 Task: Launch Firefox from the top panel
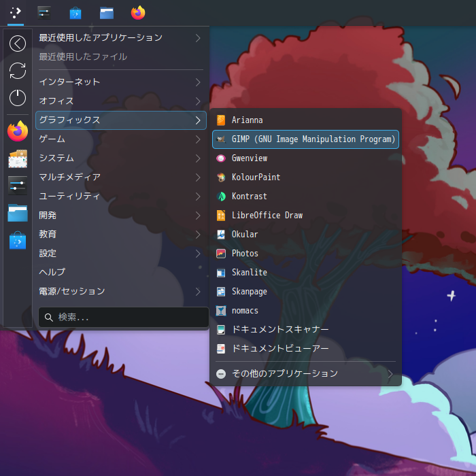tap(138, 13)
